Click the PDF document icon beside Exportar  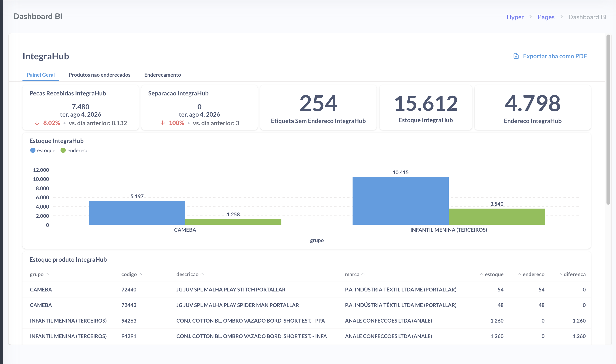coord(516,56)
